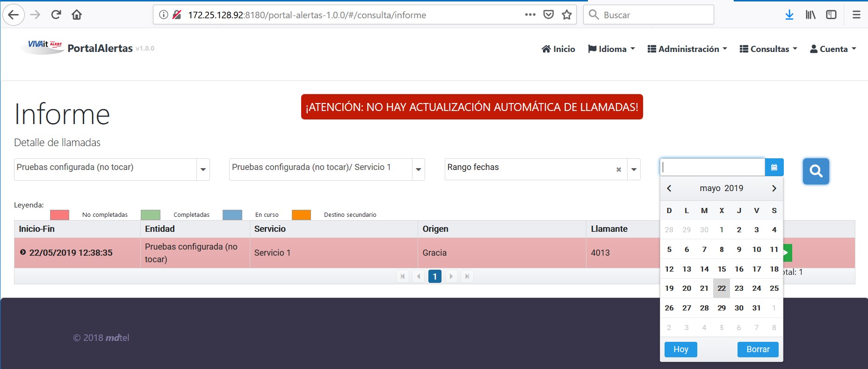The height and width of the screenshot is (369, 868).
Task: Open the Firefox hamburger menu
Action: 856,15
